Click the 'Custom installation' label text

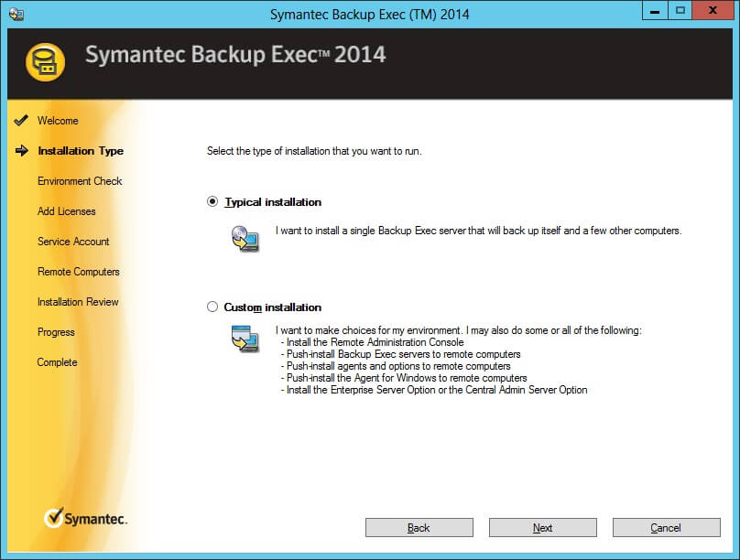coord(273,307)
